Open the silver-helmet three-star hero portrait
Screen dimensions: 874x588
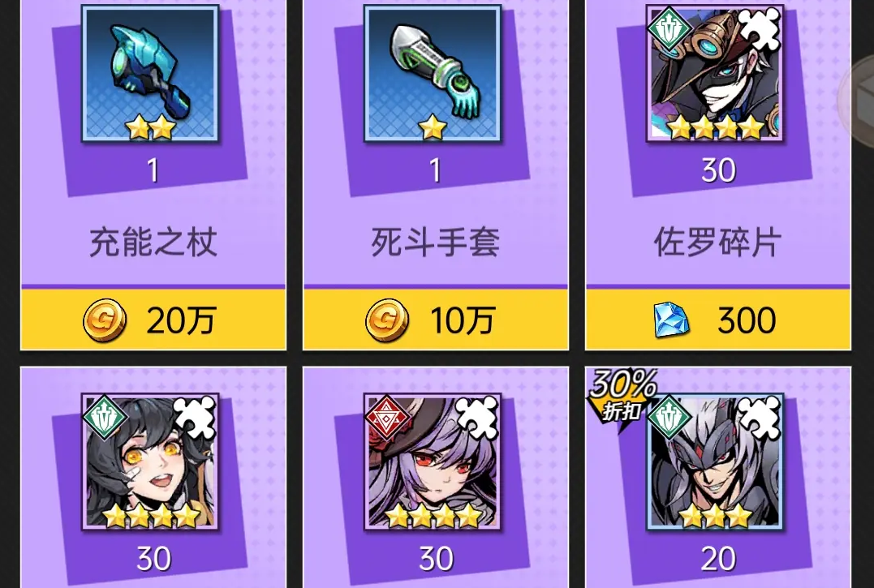point(715,462)
